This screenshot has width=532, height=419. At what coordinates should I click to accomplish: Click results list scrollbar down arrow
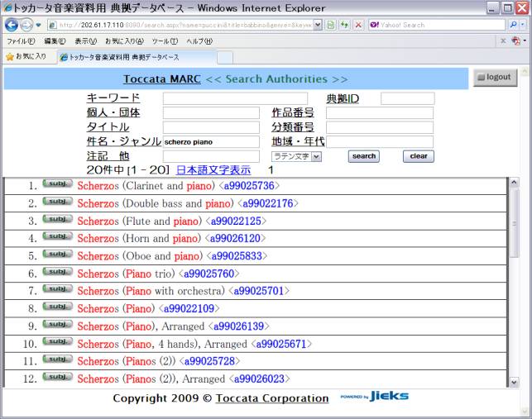click(x=514, y=382)
